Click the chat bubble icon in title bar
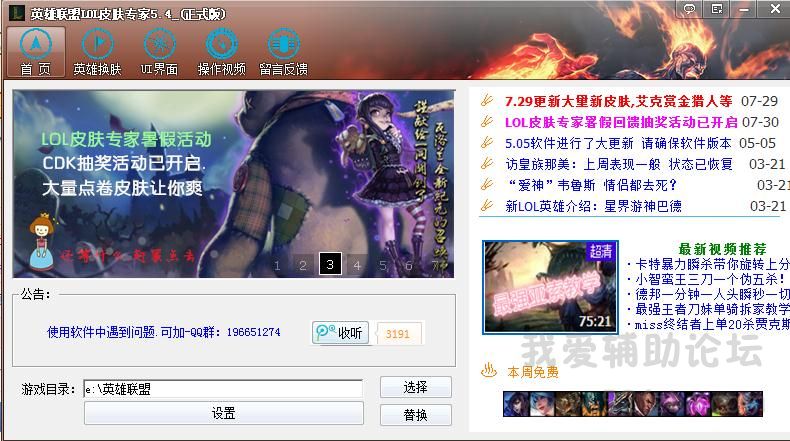 coord(689,9)
